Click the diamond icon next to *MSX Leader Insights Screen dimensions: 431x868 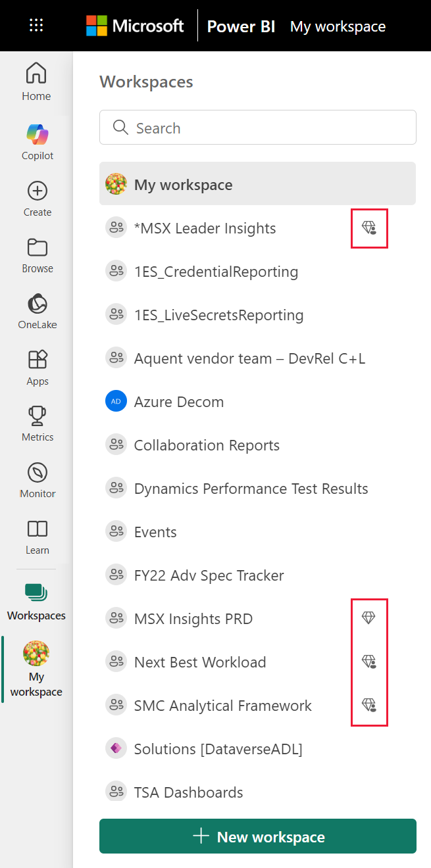pos(369,228)
